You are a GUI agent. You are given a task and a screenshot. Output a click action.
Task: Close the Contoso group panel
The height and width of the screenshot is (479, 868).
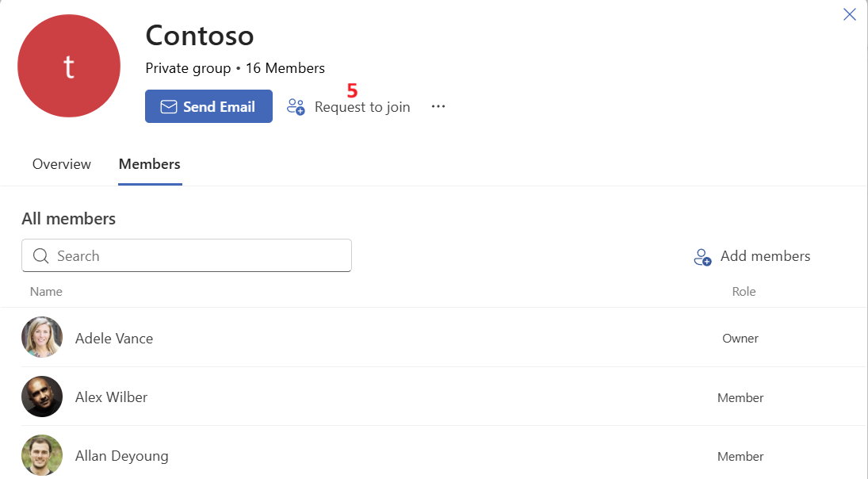pos(850,14)
